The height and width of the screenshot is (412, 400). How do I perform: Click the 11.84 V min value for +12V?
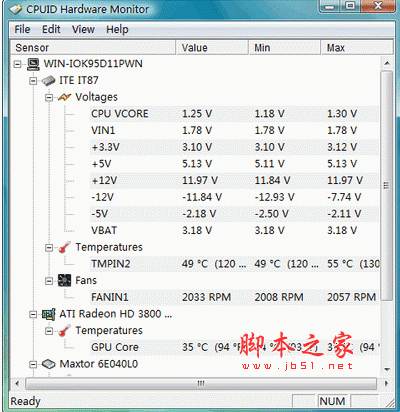272,180
